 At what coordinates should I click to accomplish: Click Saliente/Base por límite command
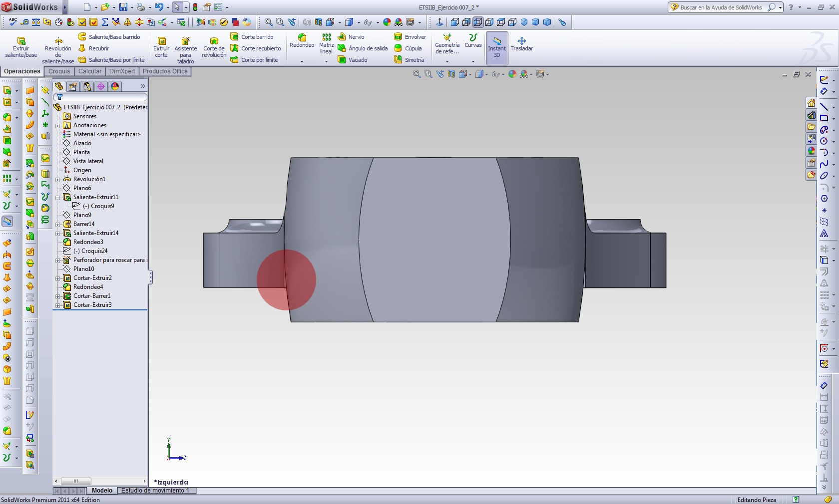point(111,60)
